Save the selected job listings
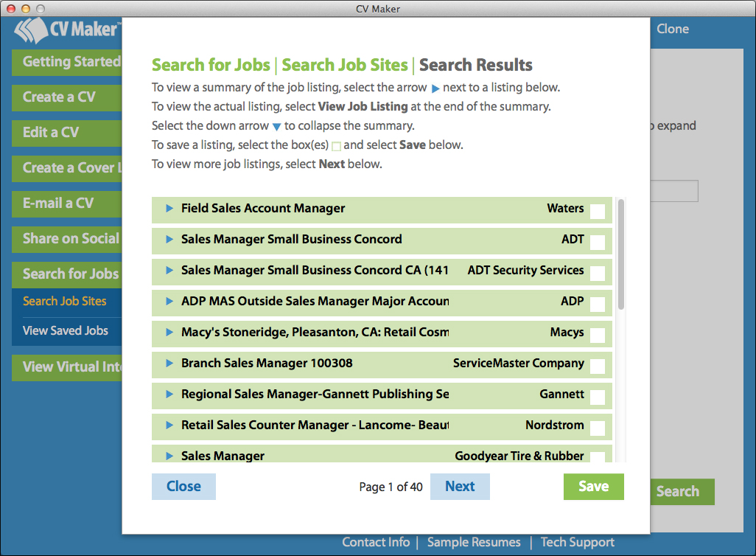756x556 pixels. click(593, 486)
